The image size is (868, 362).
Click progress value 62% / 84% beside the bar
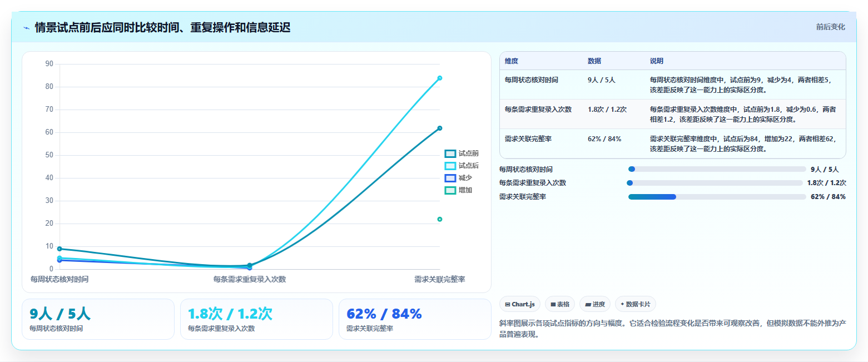point(828,197)
